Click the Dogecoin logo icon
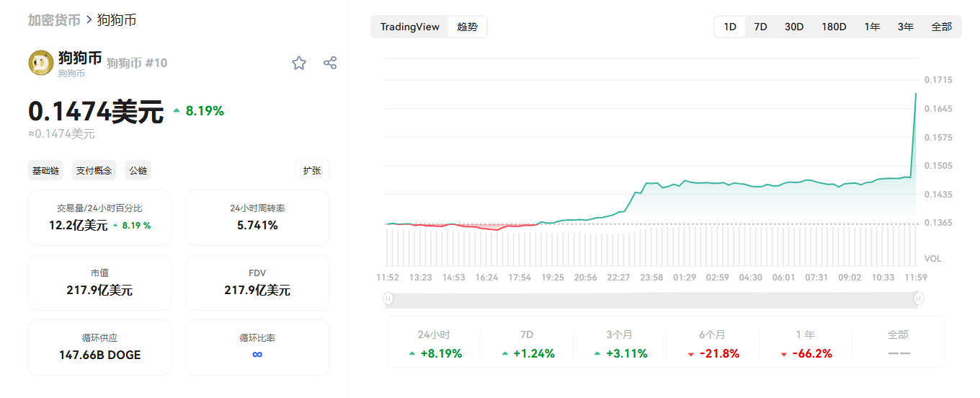 pos(41,63)
